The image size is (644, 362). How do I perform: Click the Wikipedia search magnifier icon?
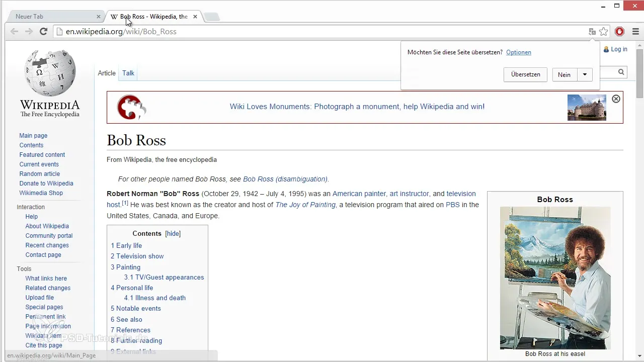click(621, 72)
